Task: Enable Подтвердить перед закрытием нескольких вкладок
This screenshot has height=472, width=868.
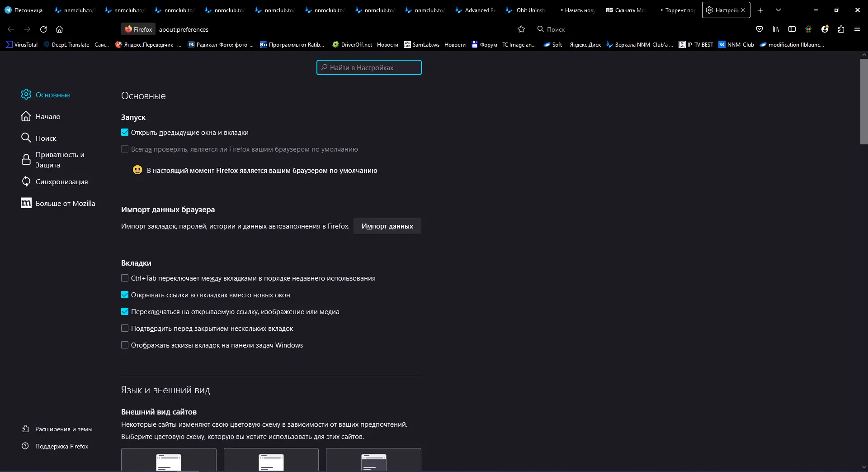Action: pyautogui.click(x=125, y=329)
